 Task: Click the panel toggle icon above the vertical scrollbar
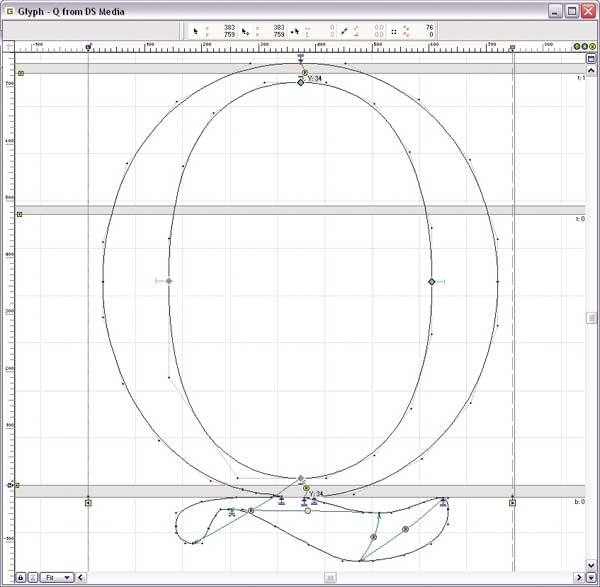click(591, 59)
